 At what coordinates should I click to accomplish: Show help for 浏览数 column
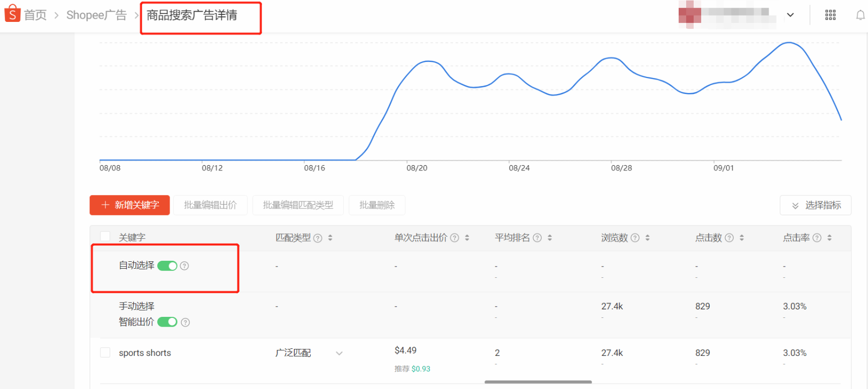click(635, 238)
